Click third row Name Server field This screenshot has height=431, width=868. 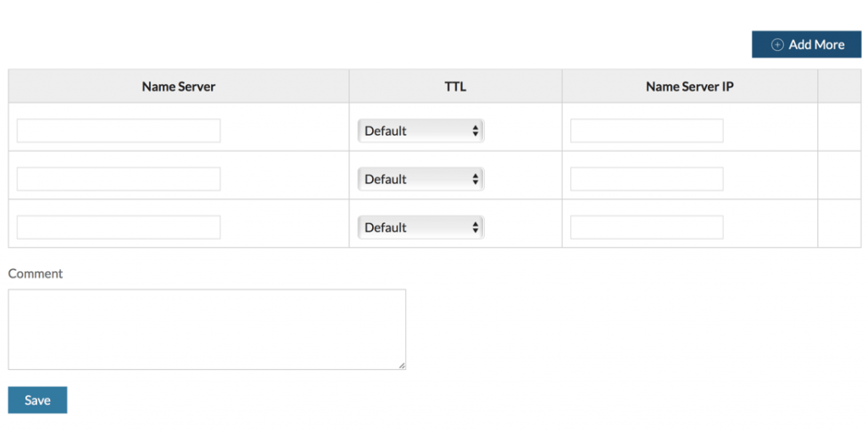119,227
